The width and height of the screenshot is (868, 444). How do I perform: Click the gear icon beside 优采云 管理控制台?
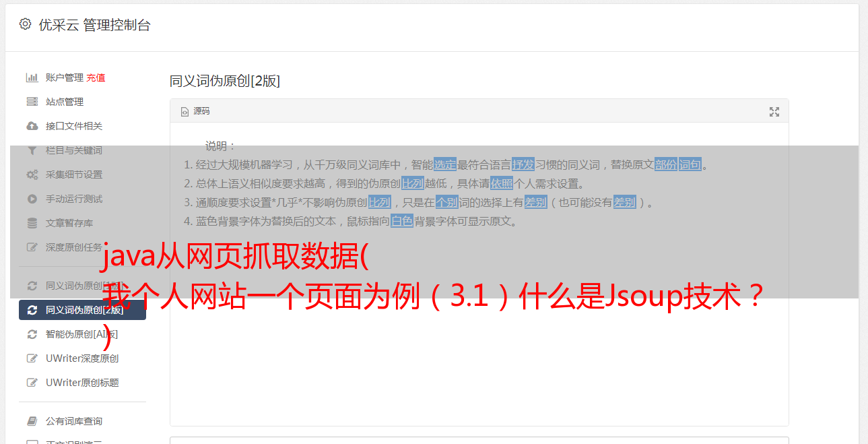click(25, 24)
